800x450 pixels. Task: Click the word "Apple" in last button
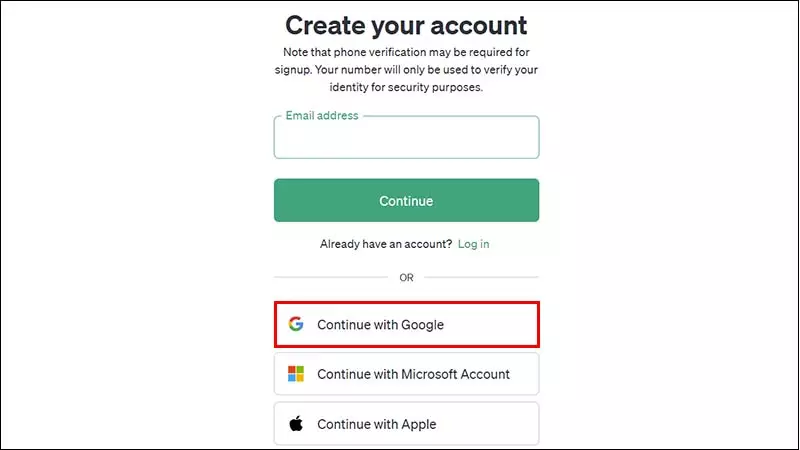tap(419, 424)
